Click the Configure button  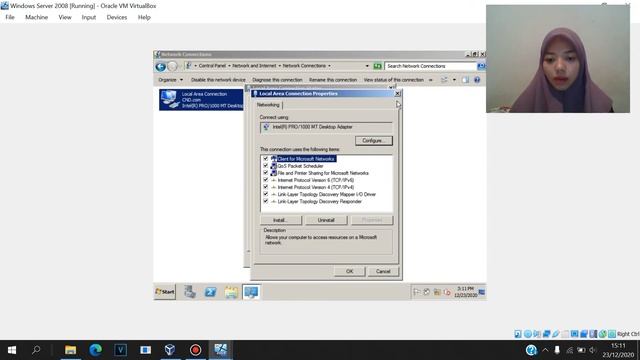tap(373, 140)
